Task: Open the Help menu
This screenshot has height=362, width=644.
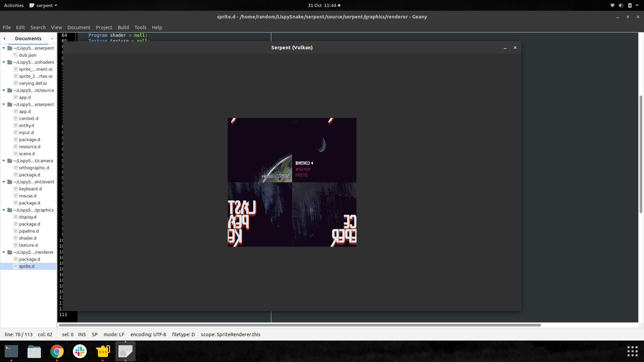Action: (x=157, y=27)
